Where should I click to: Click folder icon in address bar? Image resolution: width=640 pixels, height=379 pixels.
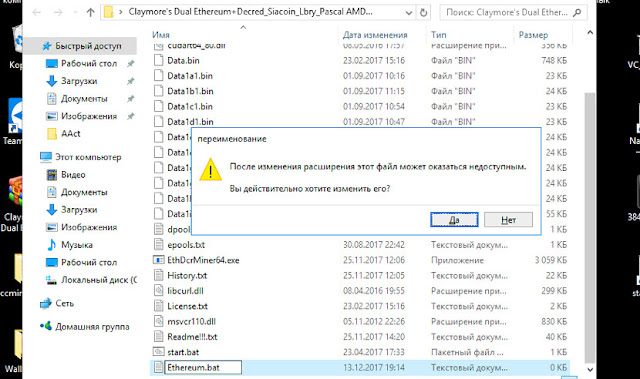click(109, 12)
